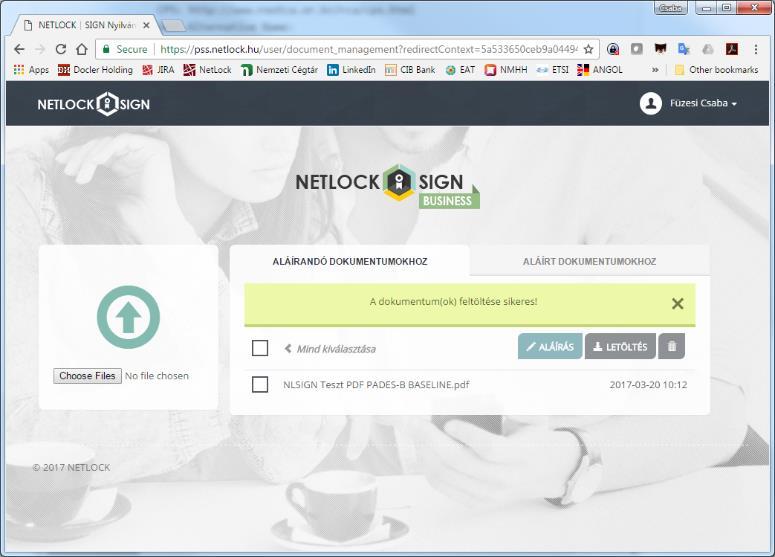Click the Aláírás sign button
This screenshot has height=557, width=775.
click(x=550, y=346)
